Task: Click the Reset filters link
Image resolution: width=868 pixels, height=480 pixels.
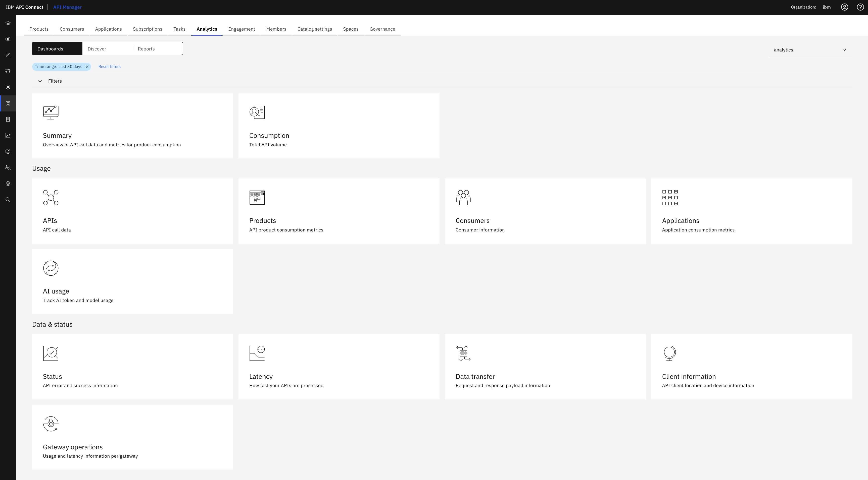Action: coord(109,66)
